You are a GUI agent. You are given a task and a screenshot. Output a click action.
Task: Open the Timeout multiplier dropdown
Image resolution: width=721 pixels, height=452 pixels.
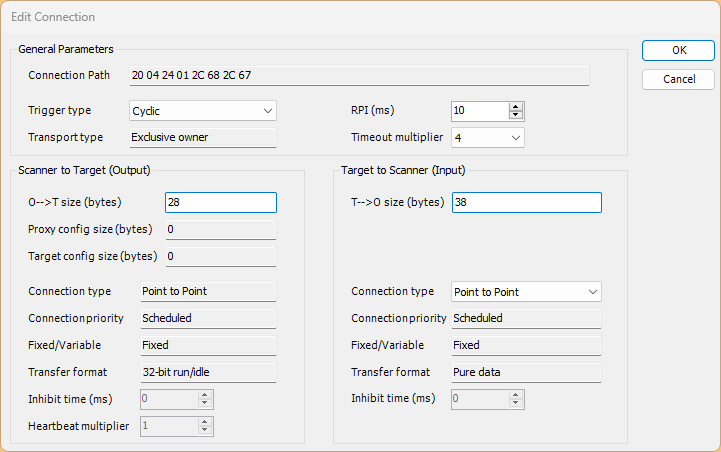487,137
